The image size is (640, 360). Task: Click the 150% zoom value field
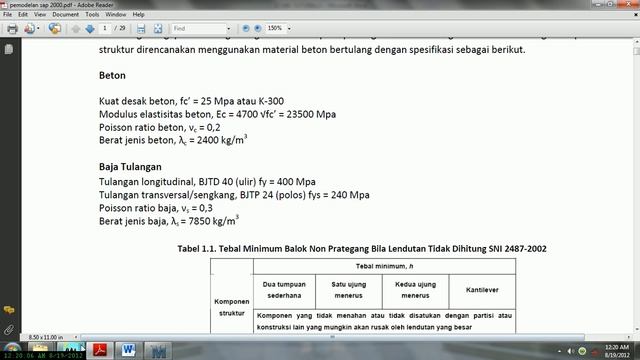(x=276, y=28)
